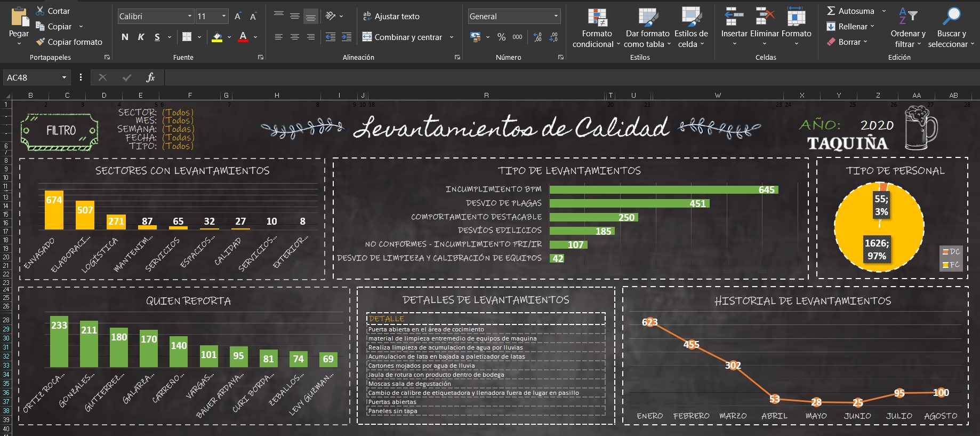Toggle bold (N) formatting
Image resolution: width=980 pixels, height=436 pixels.
125,37
